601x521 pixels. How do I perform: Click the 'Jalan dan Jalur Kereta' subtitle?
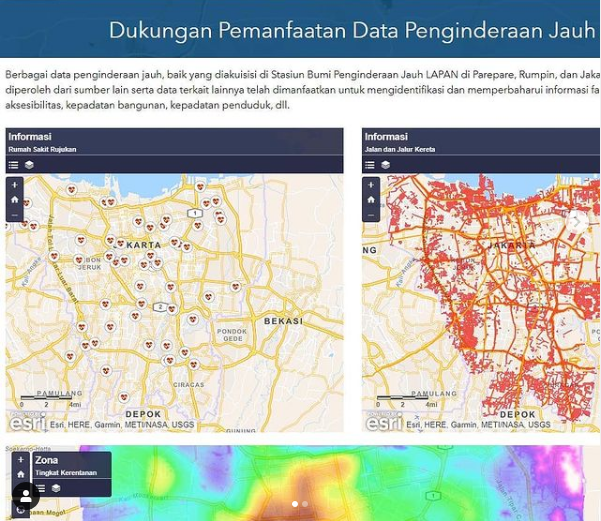click(x=400, y=149)
